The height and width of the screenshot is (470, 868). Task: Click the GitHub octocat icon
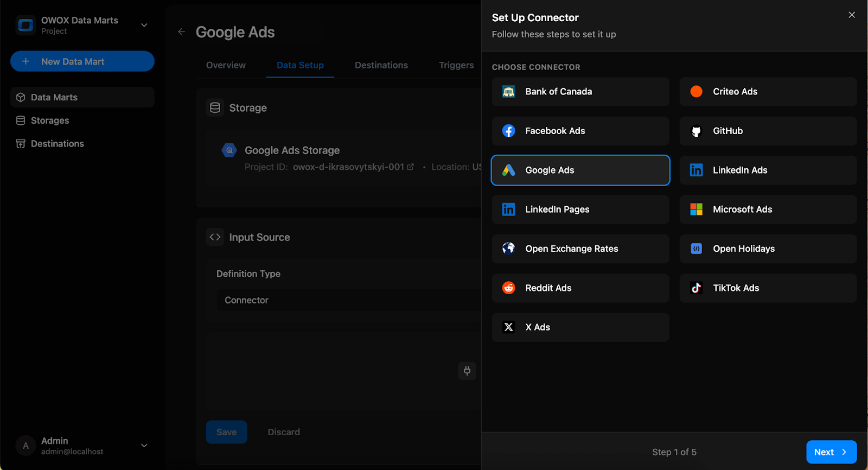pyautogui.click(x=696, y=131)
